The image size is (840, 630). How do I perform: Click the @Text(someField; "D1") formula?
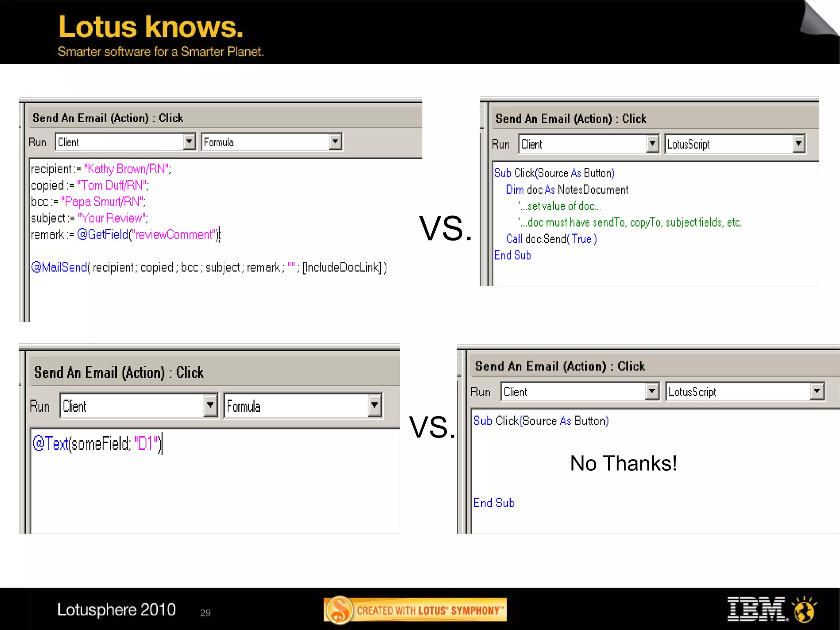(x=98, y=443)
